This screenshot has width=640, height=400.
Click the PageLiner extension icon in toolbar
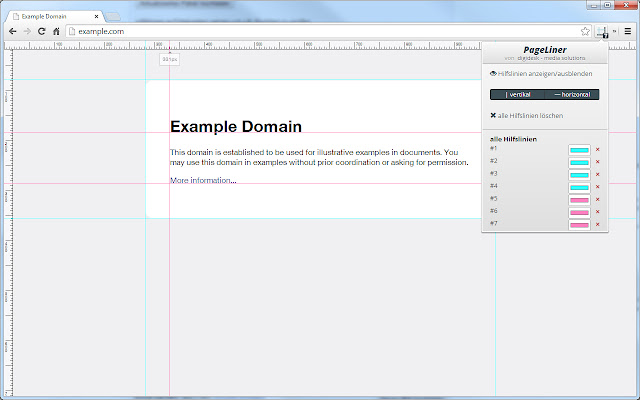point(602,32)
